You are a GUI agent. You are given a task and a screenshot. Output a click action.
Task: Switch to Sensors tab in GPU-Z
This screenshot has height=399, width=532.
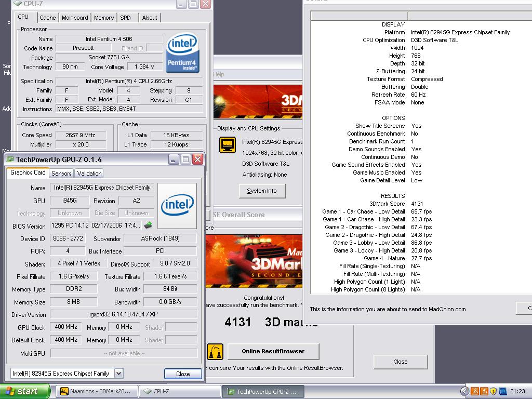[x=61, y=174]
